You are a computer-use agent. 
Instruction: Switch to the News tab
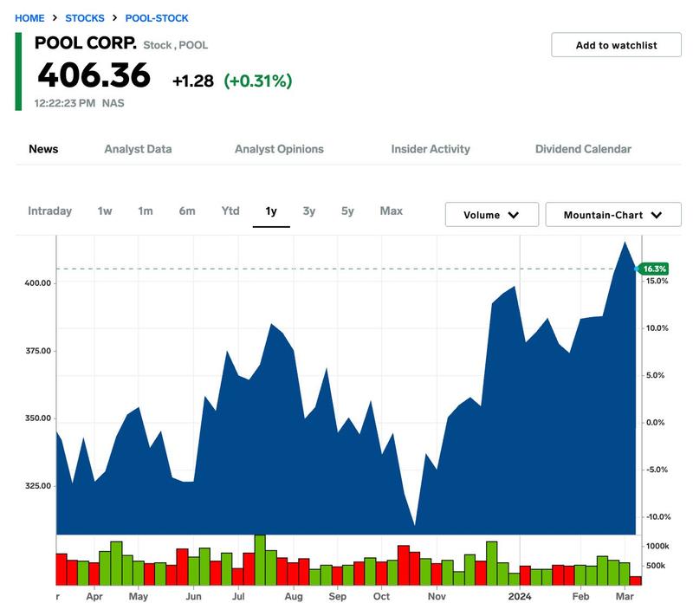pos(43,149)
